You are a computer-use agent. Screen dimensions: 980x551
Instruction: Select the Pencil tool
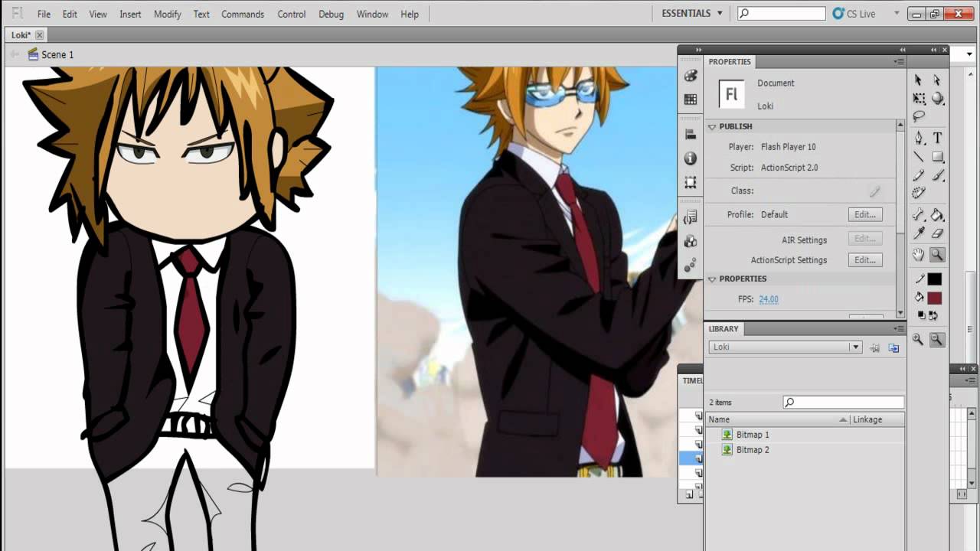point(919,175)
